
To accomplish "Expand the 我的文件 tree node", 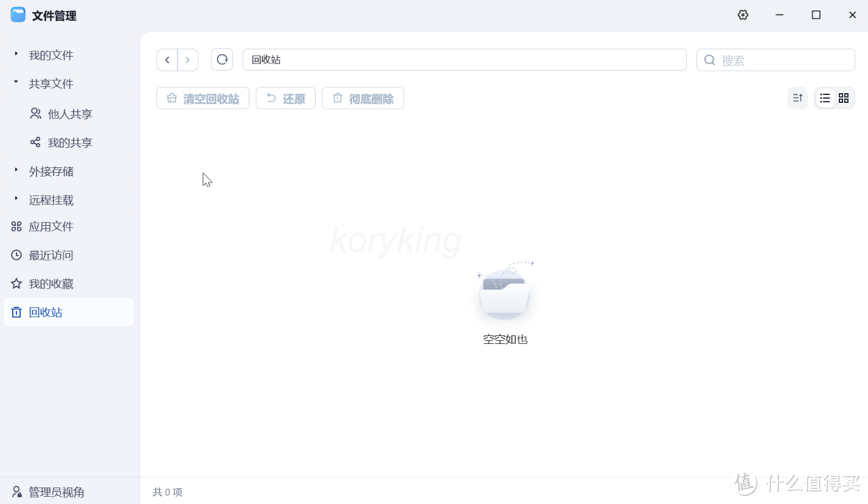I will point(16,55).
